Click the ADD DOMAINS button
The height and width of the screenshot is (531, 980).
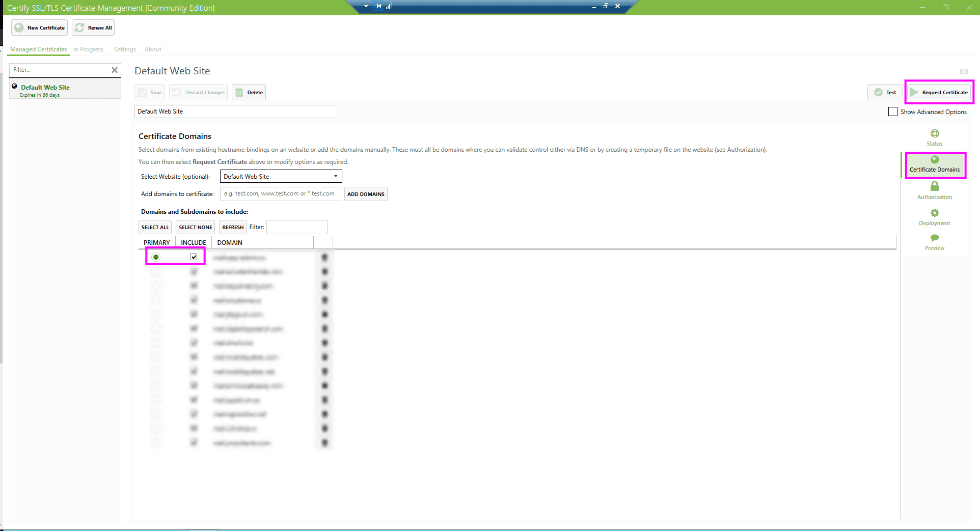pyautogui.click(x=366, y=194)
